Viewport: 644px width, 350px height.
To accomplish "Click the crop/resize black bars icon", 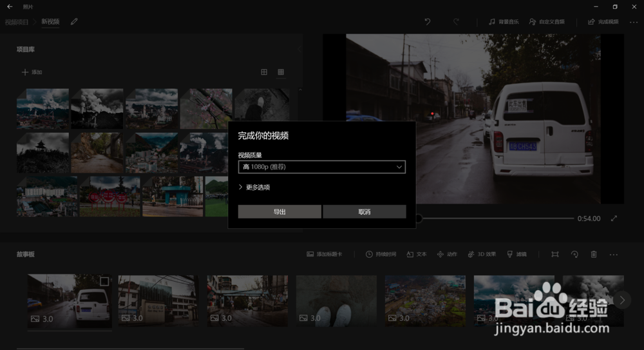I will point(555,255).
